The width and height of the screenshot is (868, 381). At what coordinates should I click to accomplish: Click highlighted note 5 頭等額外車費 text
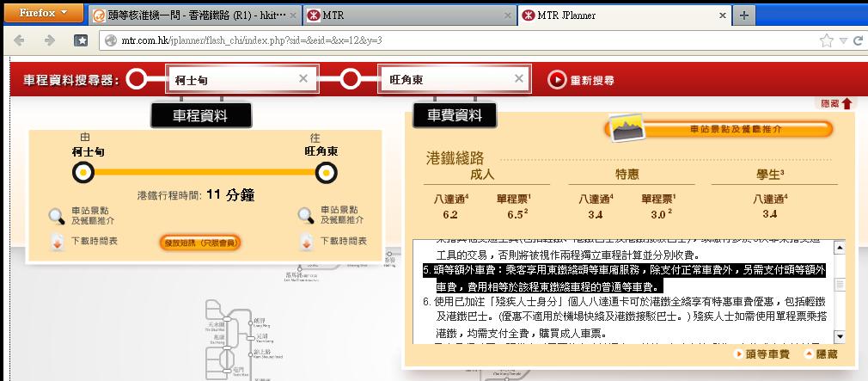coord(625,279)
